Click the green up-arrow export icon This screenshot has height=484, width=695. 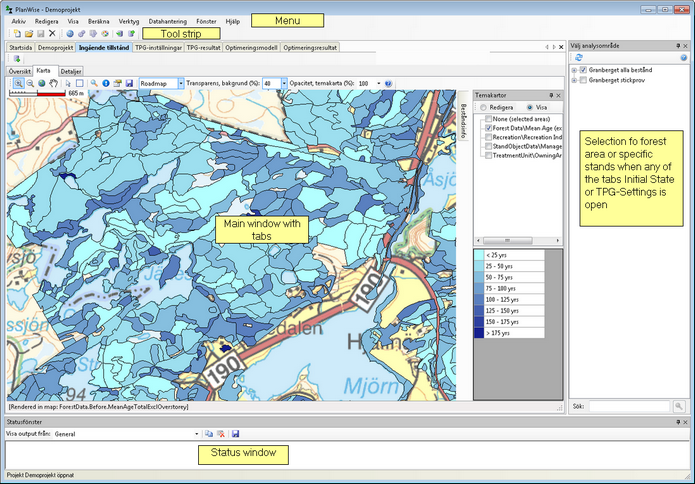click(132, 34)
